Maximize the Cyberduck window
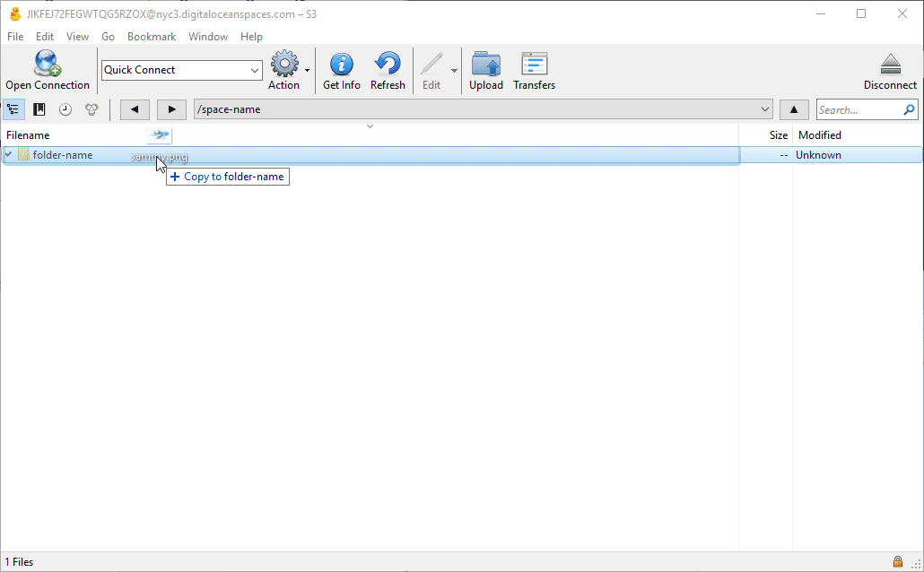The image size is (924, 572). pos(861,13)
